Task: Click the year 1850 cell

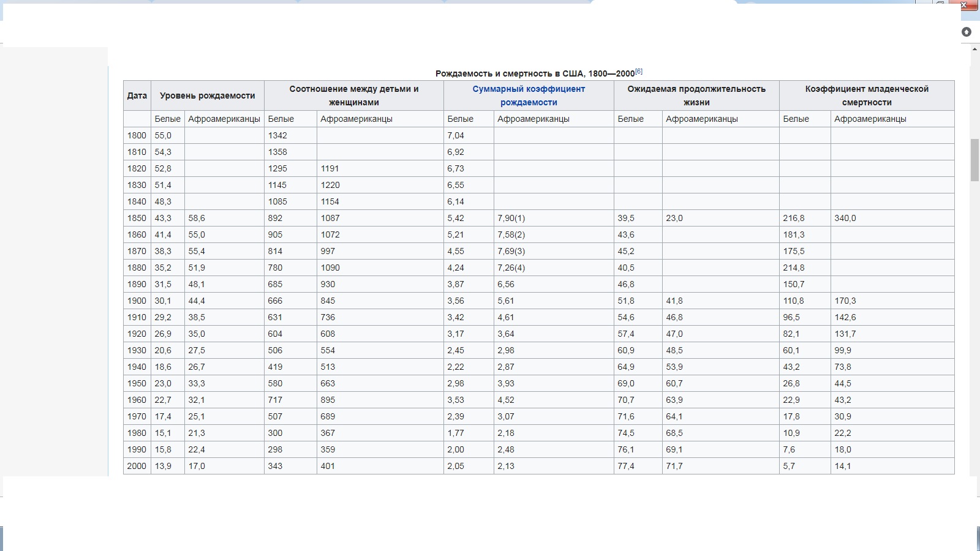Action: 137,218
